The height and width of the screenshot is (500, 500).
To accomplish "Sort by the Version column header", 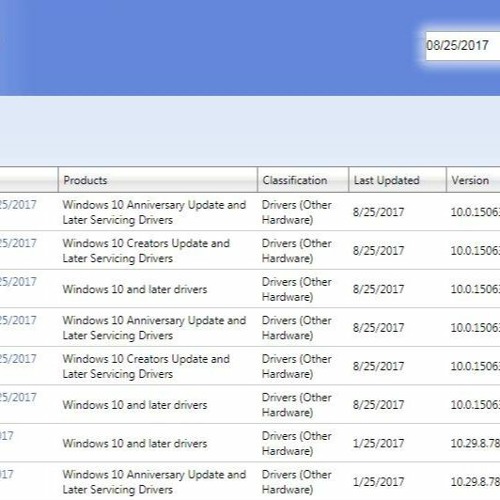I will pyautogui.click(x=473, y=180).
